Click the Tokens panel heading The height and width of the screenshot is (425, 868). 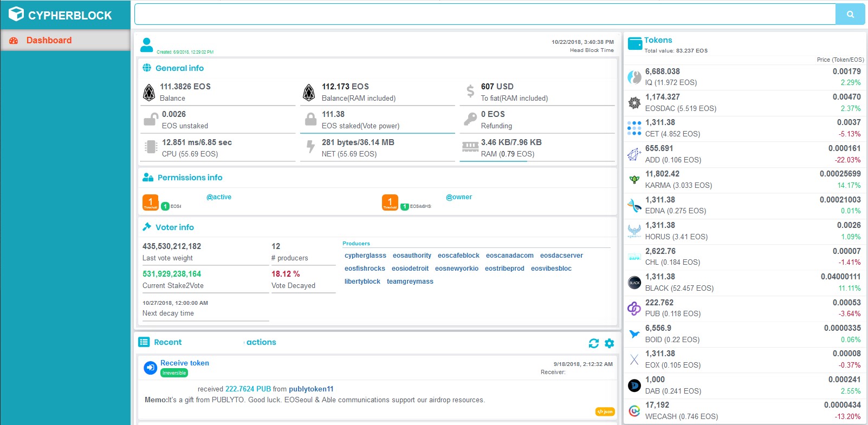[658, 40]
